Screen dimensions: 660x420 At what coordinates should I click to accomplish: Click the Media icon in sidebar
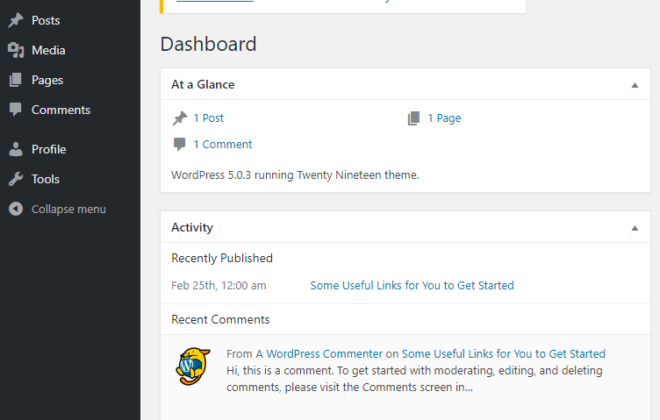[x=16, y=50]
